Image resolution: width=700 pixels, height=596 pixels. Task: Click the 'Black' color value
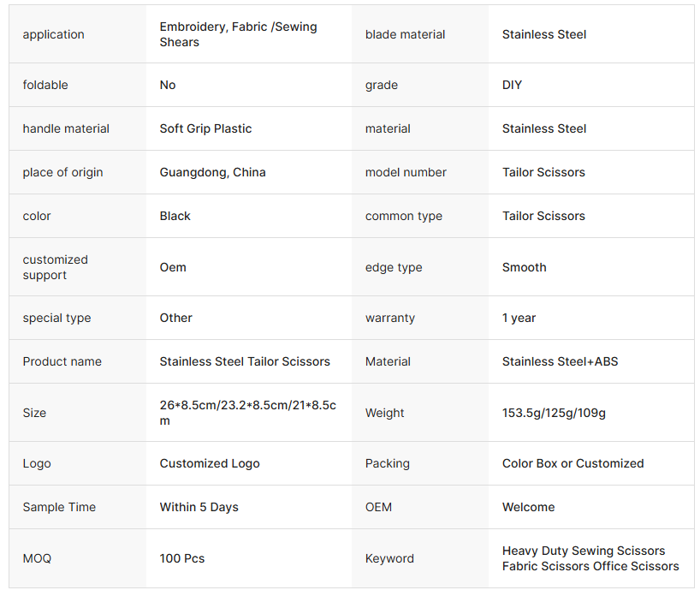175,217
